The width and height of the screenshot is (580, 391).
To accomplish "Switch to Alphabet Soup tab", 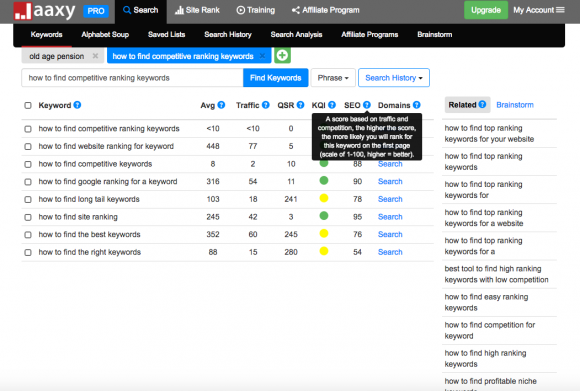I will (105, 34).
